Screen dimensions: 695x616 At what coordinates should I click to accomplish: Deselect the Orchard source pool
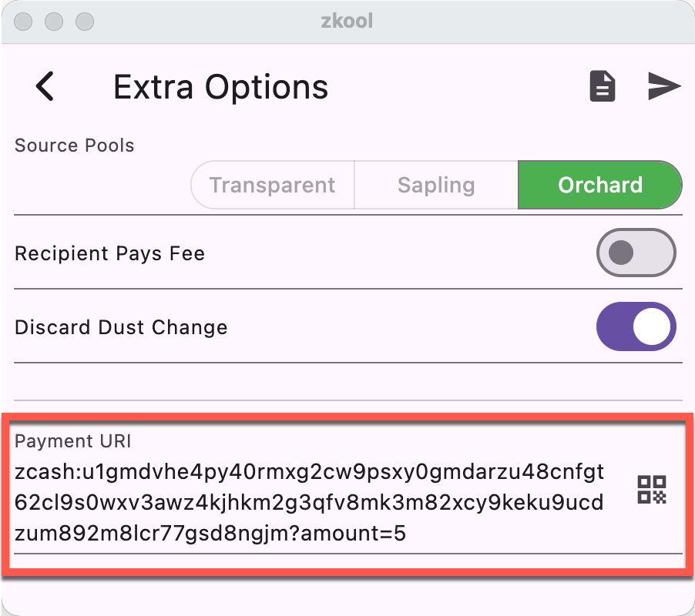[x=600, y=185]
